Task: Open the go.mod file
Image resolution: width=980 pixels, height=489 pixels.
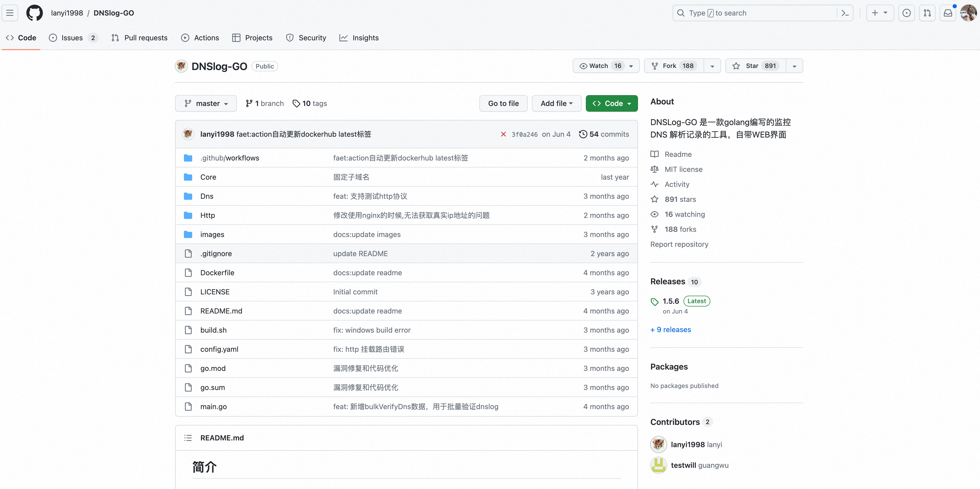Action: pos(213,368)
